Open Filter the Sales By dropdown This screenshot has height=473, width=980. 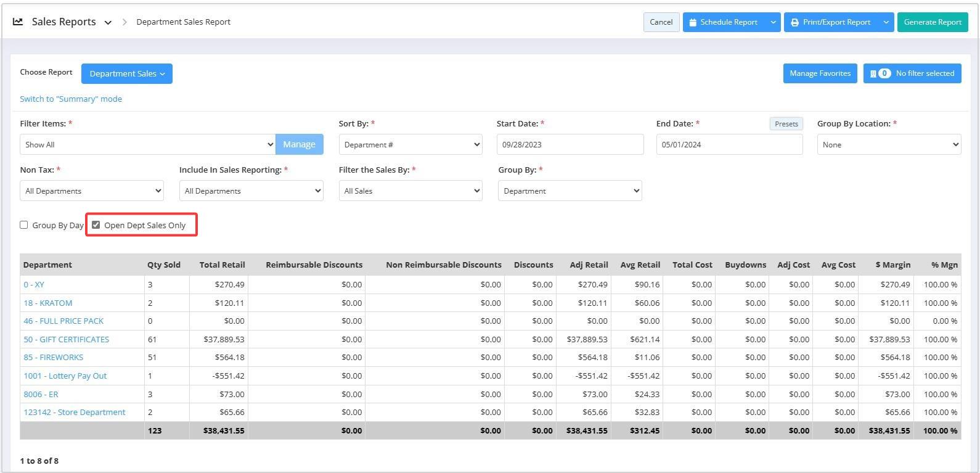coord(410,191)
